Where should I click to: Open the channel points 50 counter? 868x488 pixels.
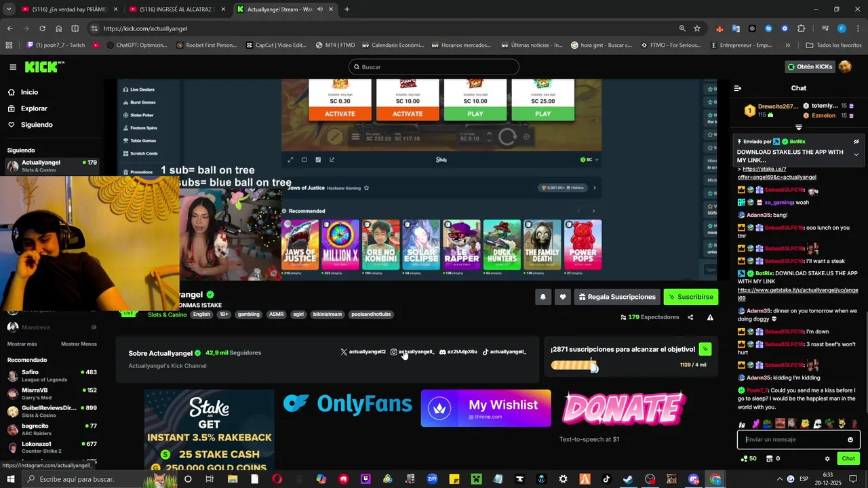click(749, 459)
